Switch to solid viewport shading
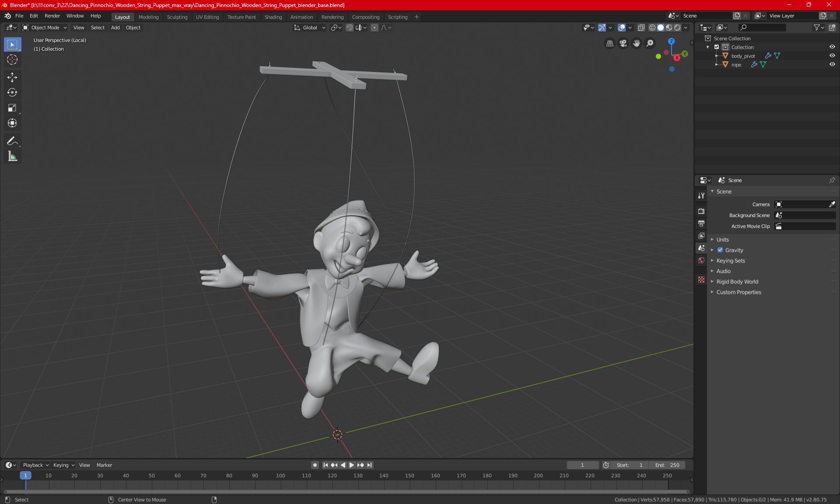This screenshot has height=504, width=840. click(661, 28)
